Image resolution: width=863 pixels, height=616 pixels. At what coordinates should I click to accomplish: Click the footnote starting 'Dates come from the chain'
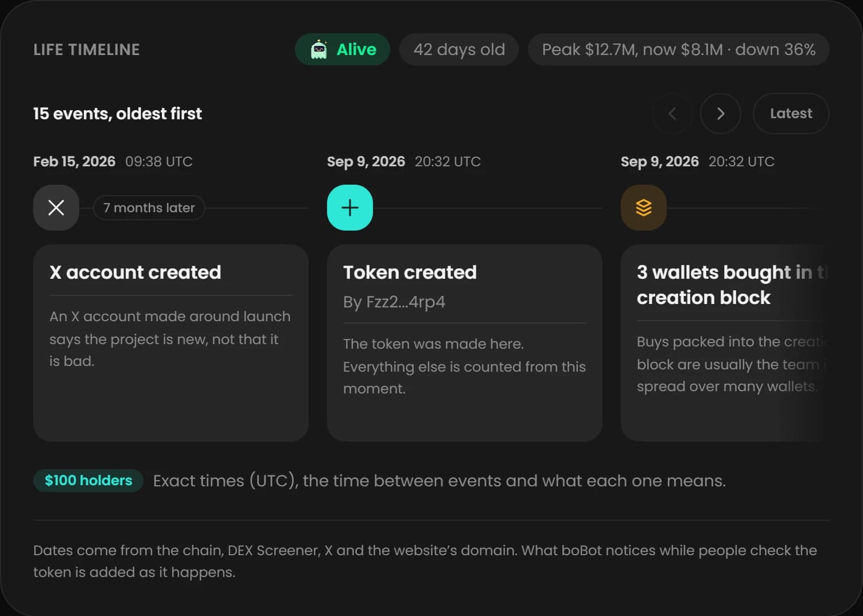(425, 561)
